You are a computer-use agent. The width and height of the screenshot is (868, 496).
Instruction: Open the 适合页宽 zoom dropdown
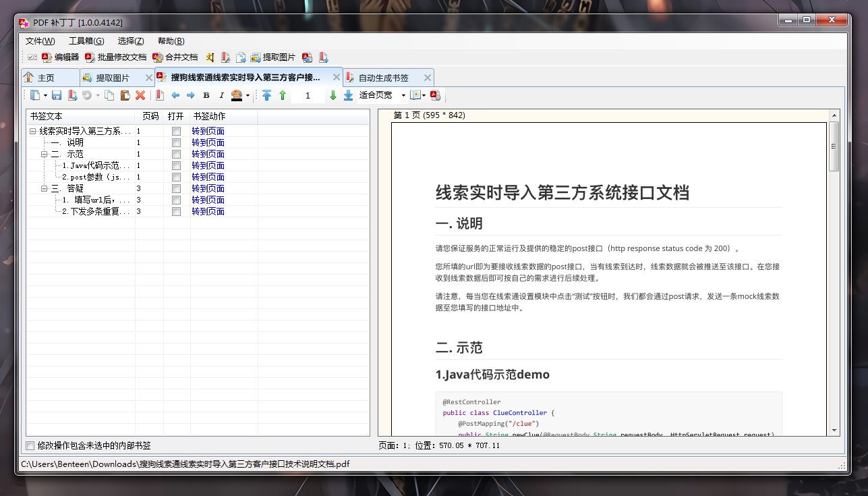coord(404,96)
